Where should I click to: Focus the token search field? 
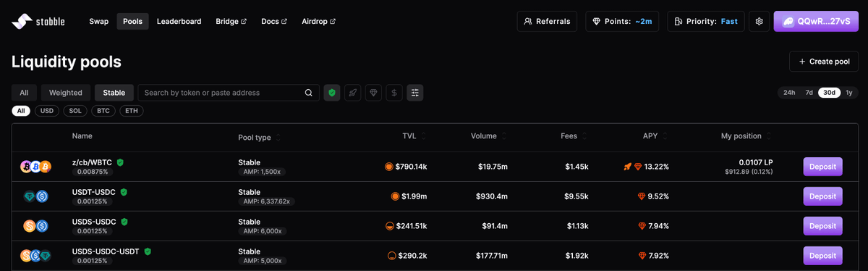229,93
